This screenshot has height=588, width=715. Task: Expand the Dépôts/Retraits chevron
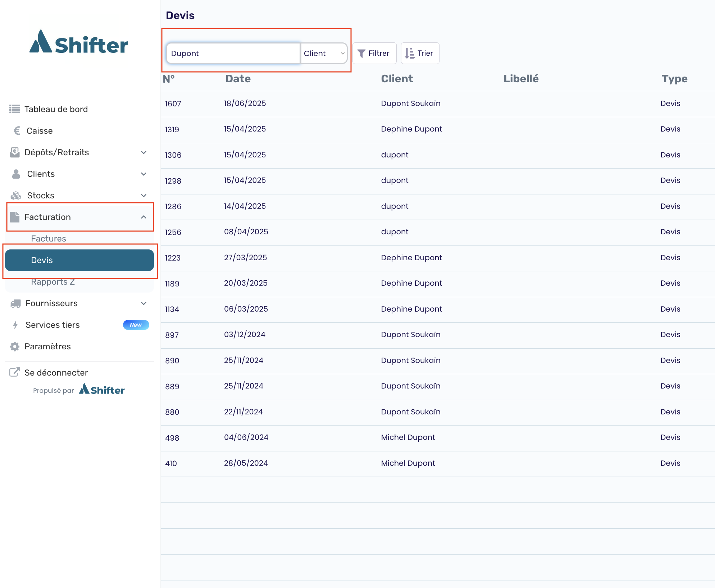(144, 152)
